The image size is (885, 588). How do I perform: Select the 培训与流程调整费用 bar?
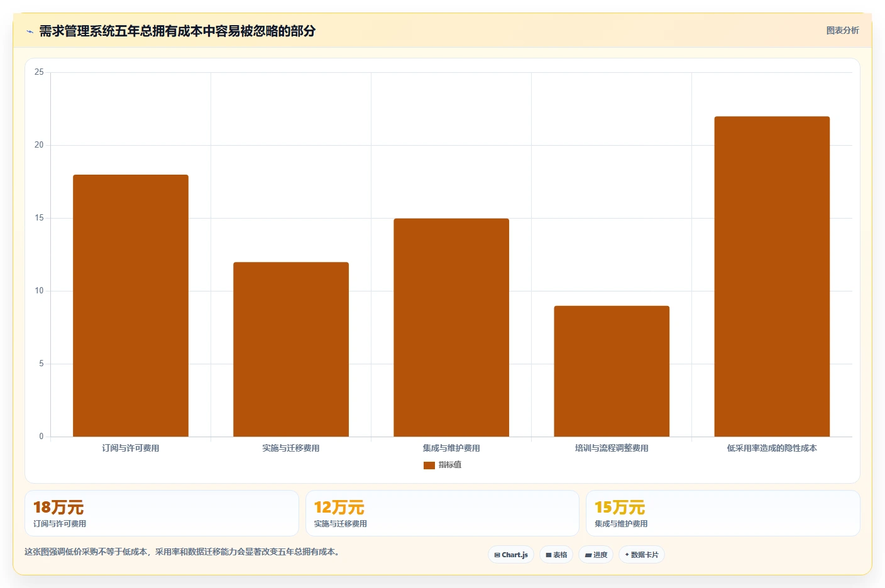tap(612, 371)
